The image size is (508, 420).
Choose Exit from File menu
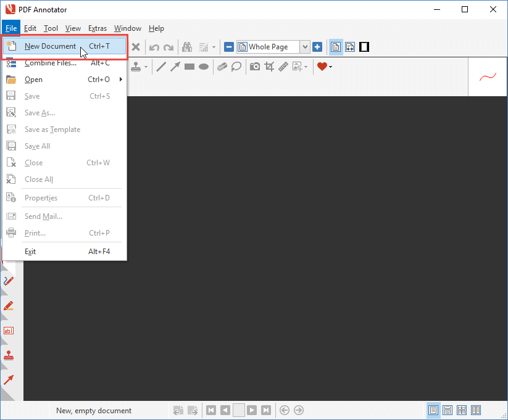64,252
